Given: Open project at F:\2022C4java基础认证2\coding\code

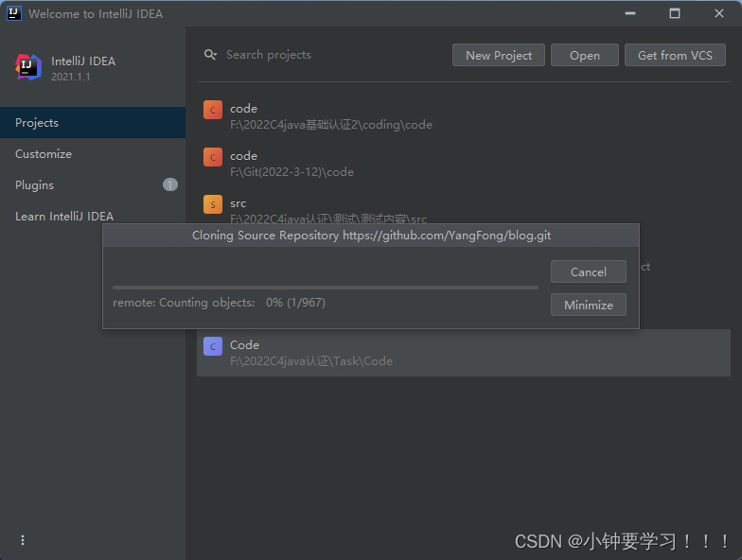Looking at the screenshot, I should [464, 116].
